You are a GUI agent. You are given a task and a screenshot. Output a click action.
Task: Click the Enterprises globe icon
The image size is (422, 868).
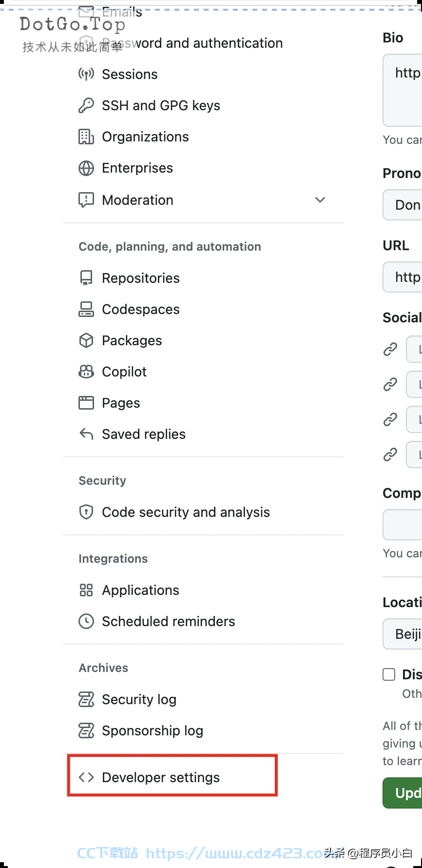coord(86,168)
